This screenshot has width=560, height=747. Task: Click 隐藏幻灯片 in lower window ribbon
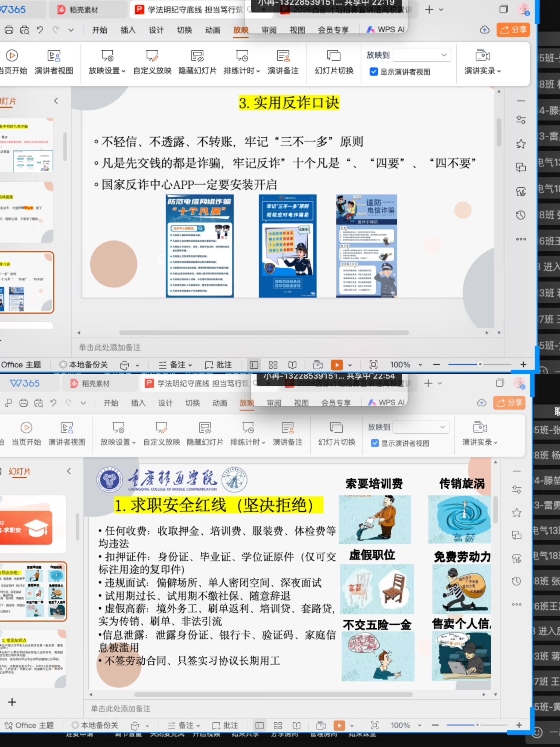205,434
